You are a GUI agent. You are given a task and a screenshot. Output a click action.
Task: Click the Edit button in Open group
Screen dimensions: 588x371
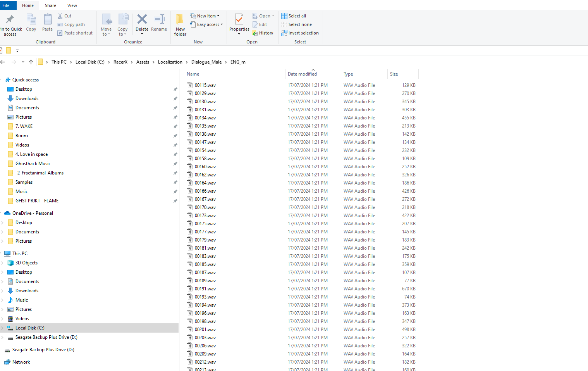260,24
